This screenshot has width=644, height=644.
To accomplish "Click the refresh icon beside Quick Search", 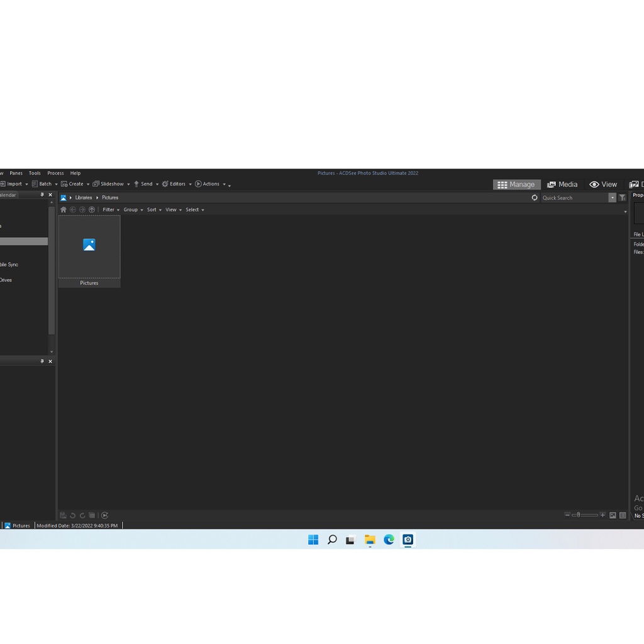I will [x=534, y=197].
